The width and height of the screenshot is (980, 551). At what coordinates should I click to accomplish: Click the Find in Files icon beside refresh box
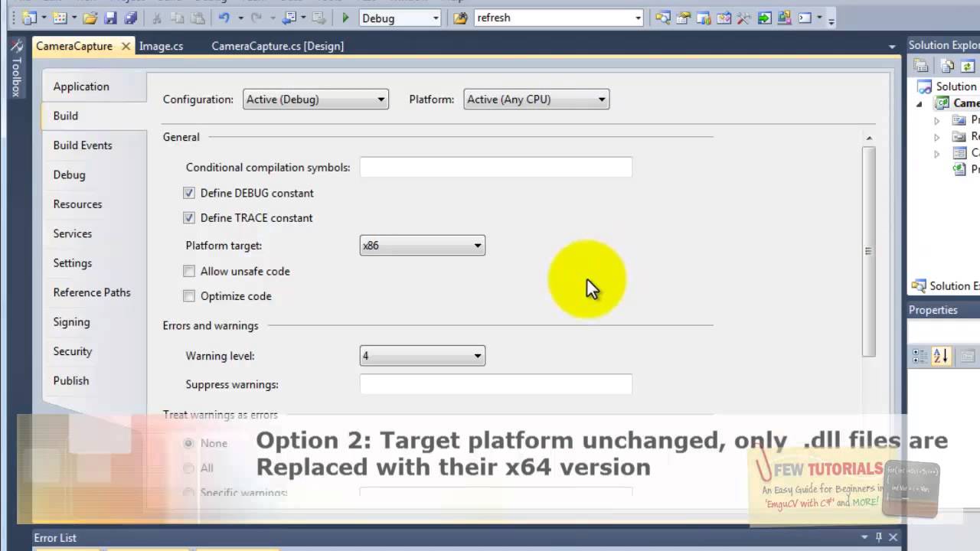click(x=460, y=18)
